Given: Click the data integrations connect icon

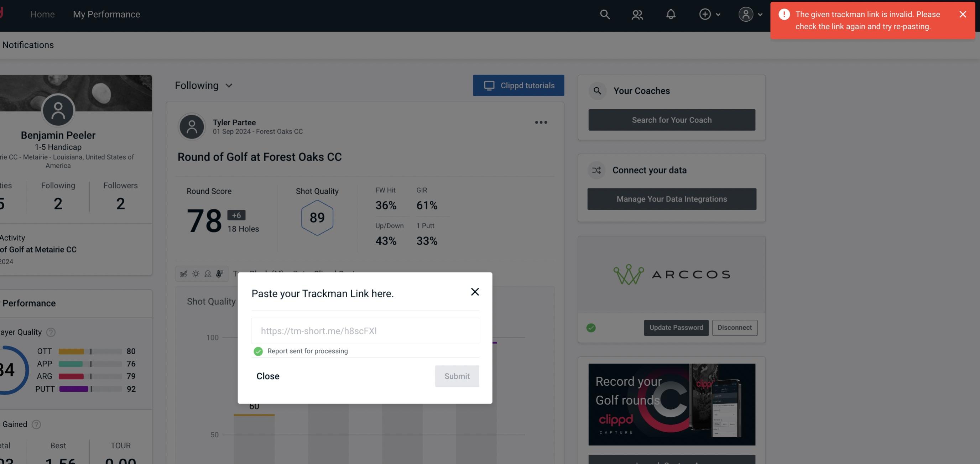Looking at the screenshot, I should 597,170.
